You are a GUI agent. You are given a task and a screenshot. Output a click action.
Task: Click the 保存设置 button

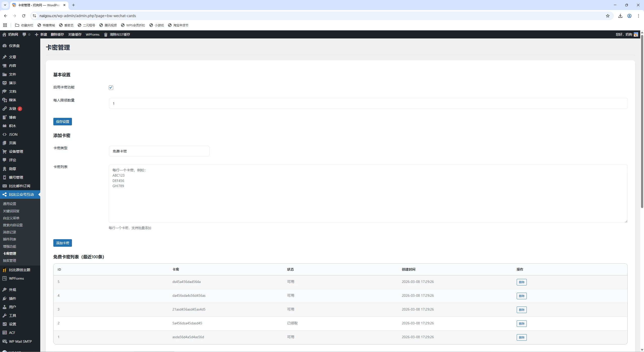coord(63,122)
